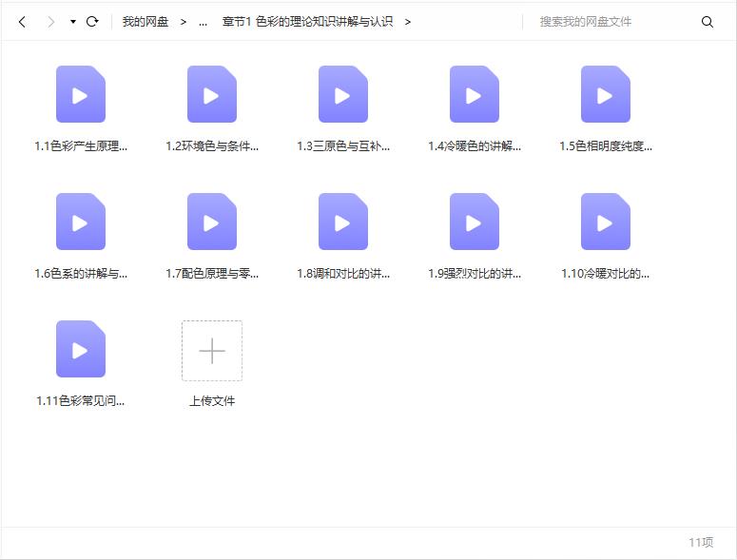
Task: Open the 我的网盘 breadcrumb
Action: click(x=145, y=22)
